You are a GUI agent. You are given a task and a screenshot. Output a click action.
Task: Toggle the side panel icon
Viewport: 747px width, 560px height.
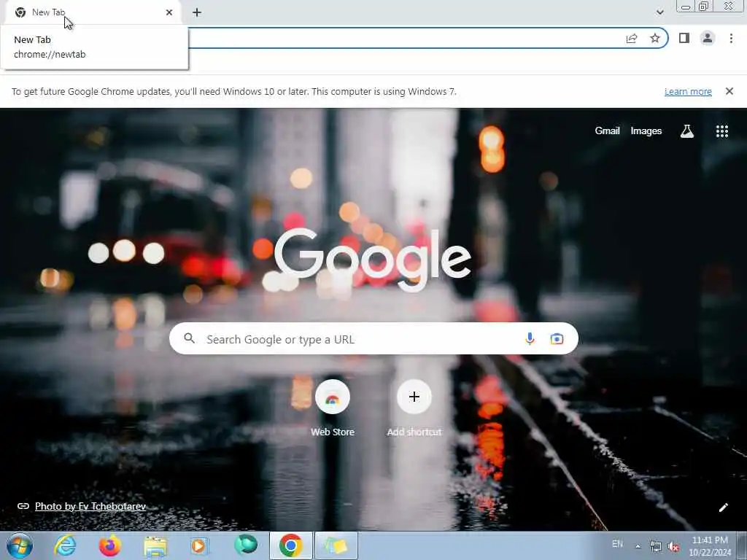[x=684, y=38]
